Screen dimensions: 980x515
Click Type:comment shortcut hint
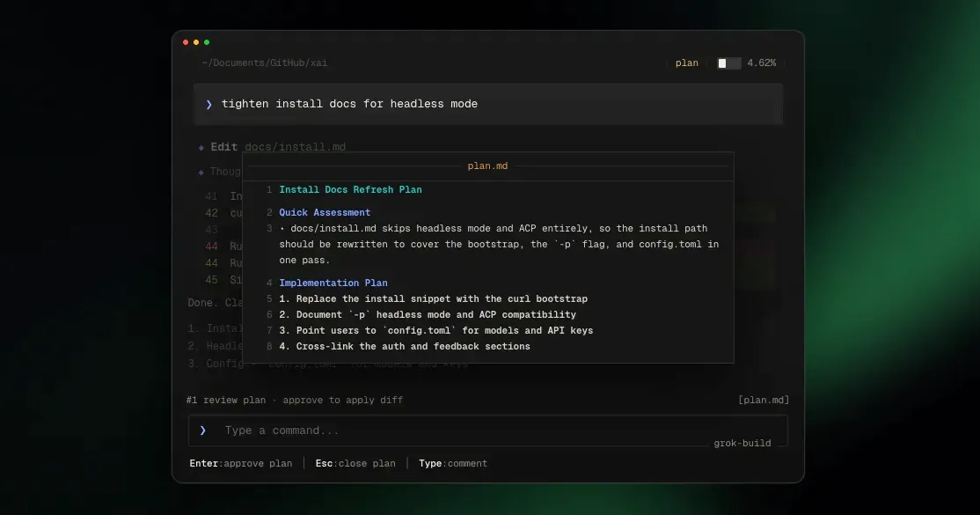(x=452, y=464)
